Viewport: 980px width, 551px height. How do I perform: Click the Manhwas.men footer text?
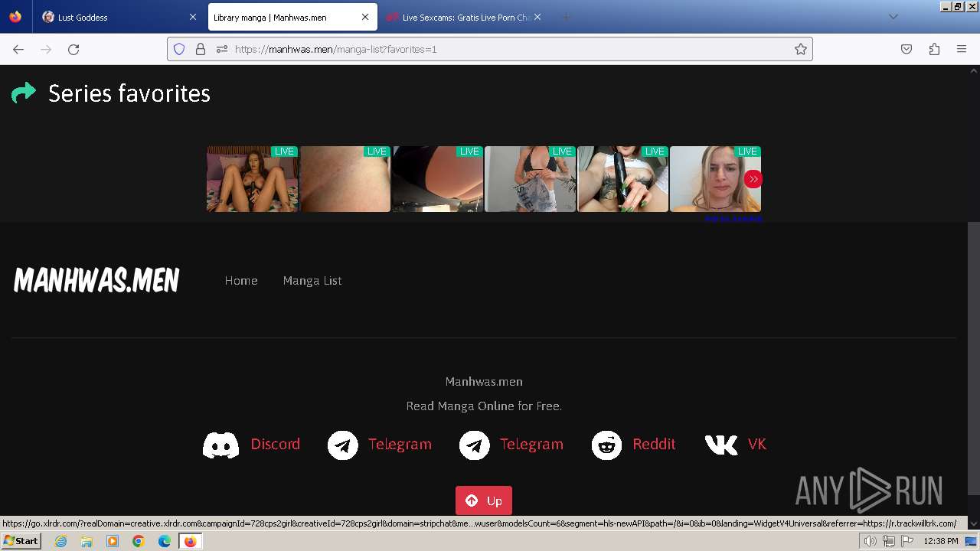[x=484, y=382]
